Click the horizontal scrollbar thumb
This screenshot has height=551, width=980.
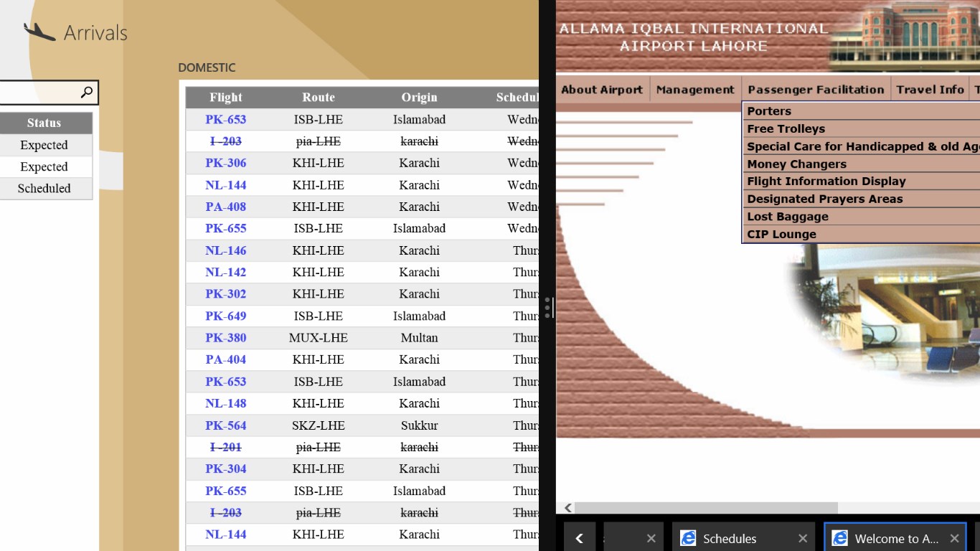707,508
